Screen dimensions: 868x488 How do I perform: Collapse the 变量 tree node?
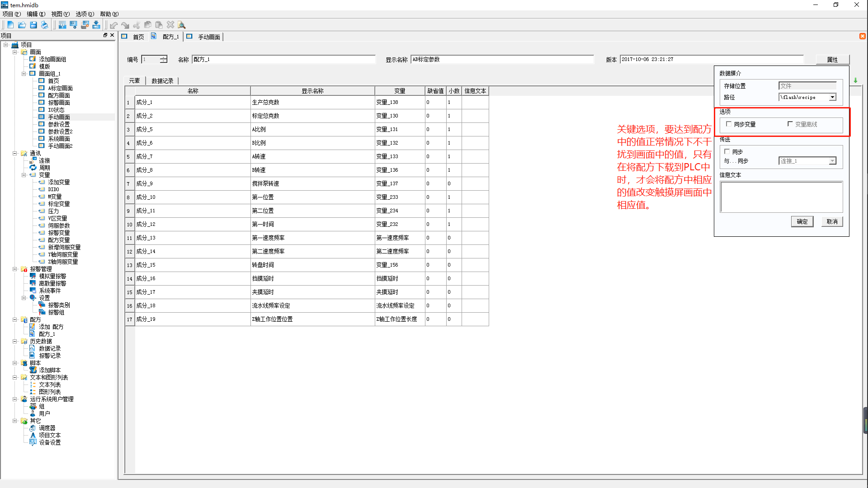[x=24, y=175]
